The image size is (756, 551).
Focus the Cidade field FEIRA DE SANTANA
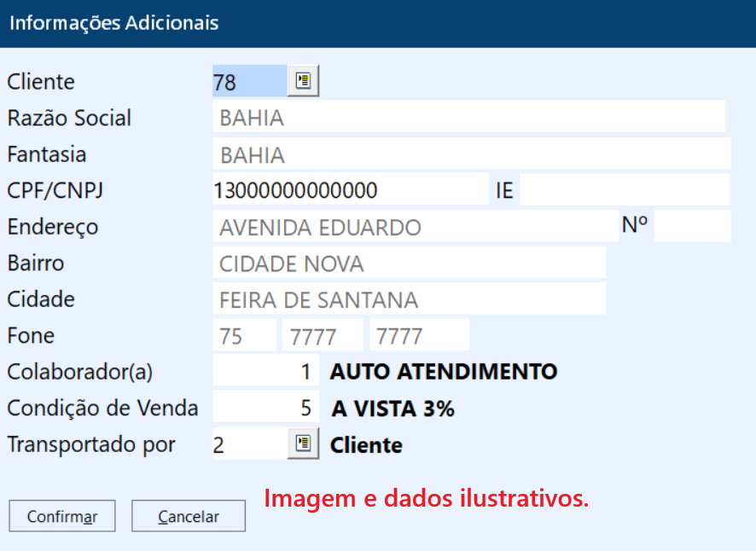pyautogui.click(x=410, y=299)
